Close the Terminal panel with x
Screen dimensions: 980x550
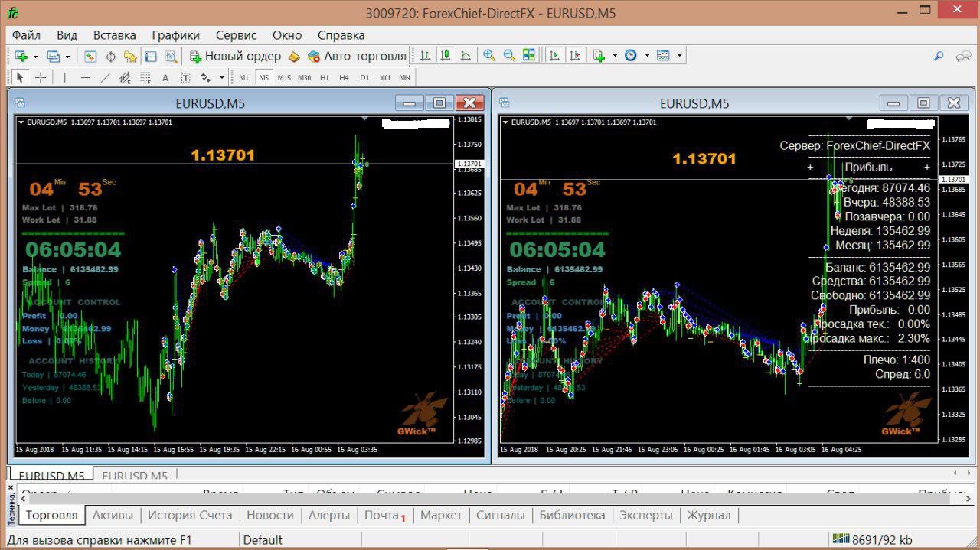point(11,487)
